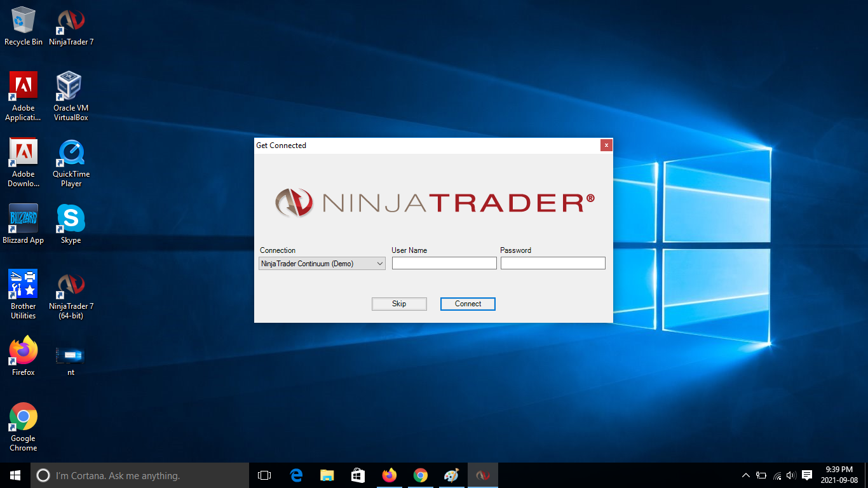Select the Adobe Download desktop shortcut

click(24, 163)
